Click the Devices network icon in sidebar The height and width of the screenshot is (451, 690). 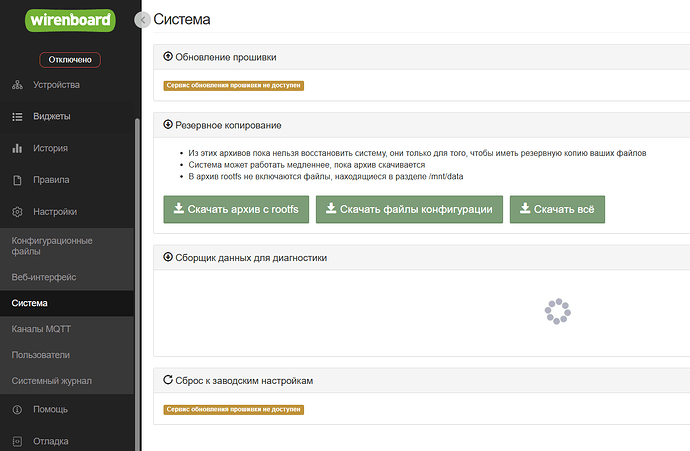pos(17,85)
